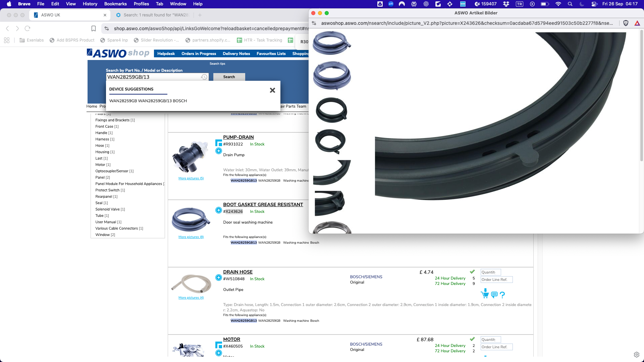Add Drain Hose to shopping cart
The width and height of the screenshot is (644, 362).
(485, 294)
